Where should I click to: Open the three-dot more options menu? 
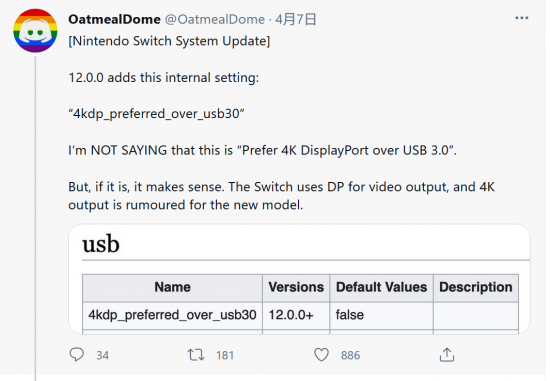522,18
